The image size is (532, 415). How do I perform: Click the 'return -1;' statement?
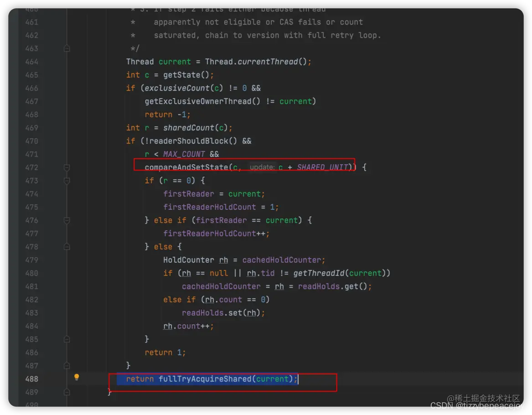(168, 114)
